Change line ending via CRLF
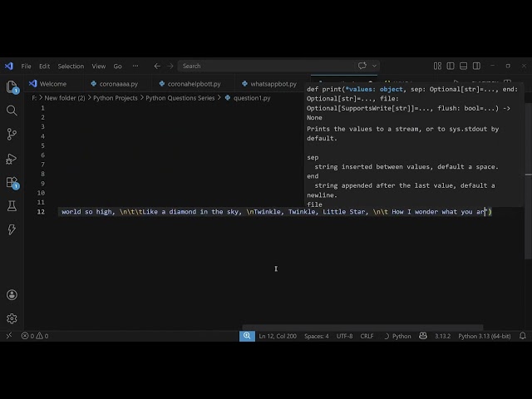 pyautogui.click(x=367, y=336)
